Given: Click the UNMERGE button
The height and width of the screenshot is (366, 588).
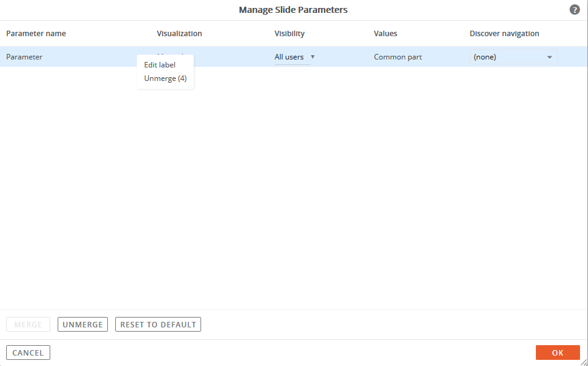Looking at the screenshot, I should tap(83, 324).
